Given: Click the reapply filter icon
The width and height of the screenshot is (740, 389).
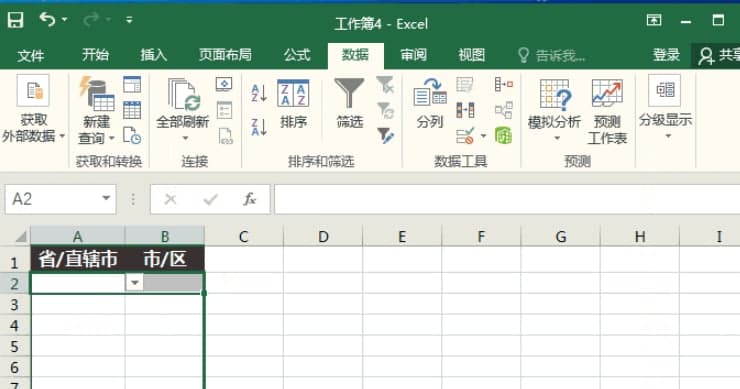Looking at the screenshot, I should 385,111.
